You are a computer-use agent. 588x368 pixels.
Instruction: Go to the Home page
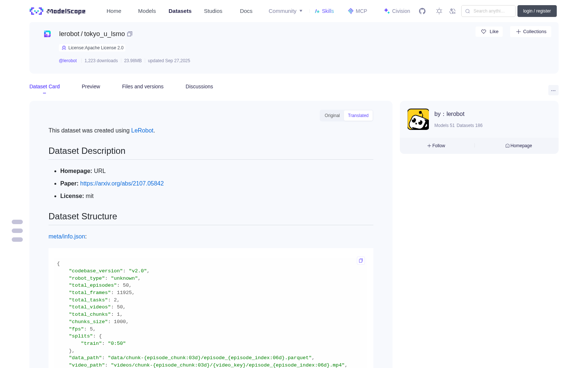(x=114, y=11)
